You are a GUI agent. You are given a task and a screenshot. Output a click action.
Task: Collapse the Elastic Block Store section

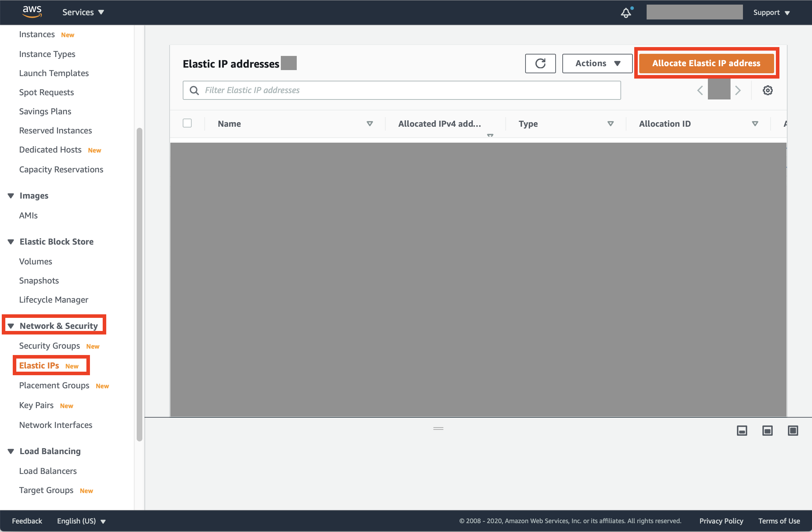(11, 242)
